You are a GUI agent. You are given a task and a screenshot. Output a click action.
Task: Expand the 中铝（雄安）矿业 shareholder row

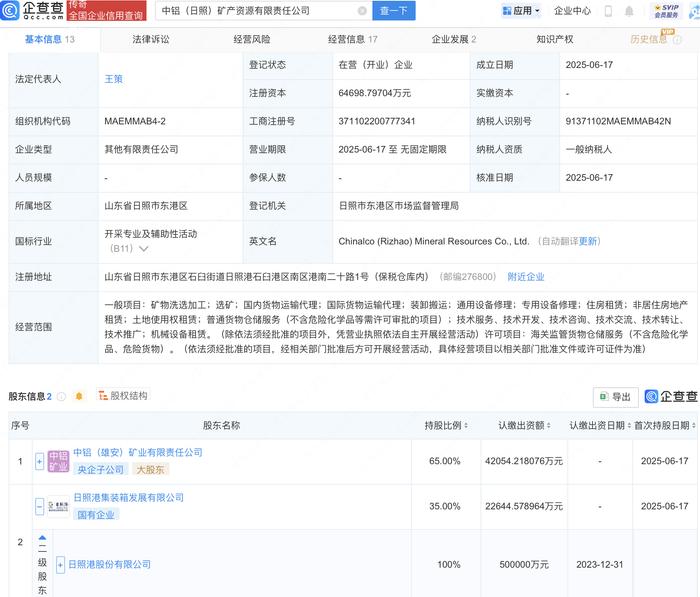pyautogui.click(x=39, y=461)
